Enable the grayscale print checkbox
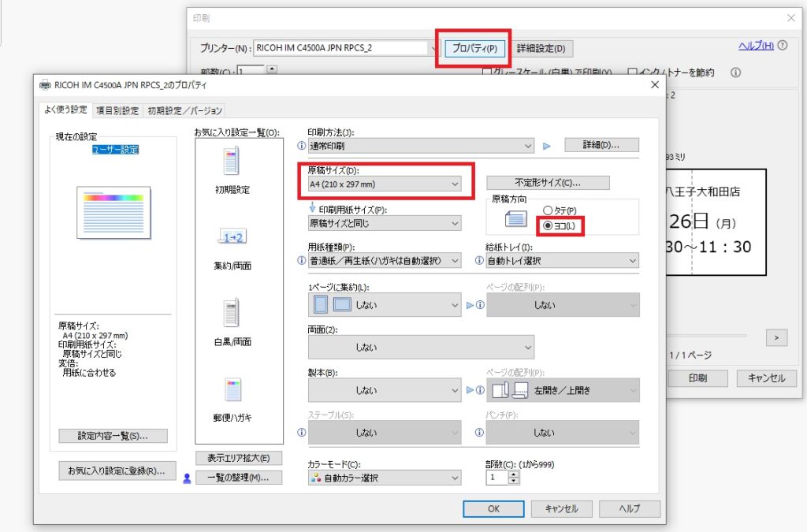 [x=487, y=73]
